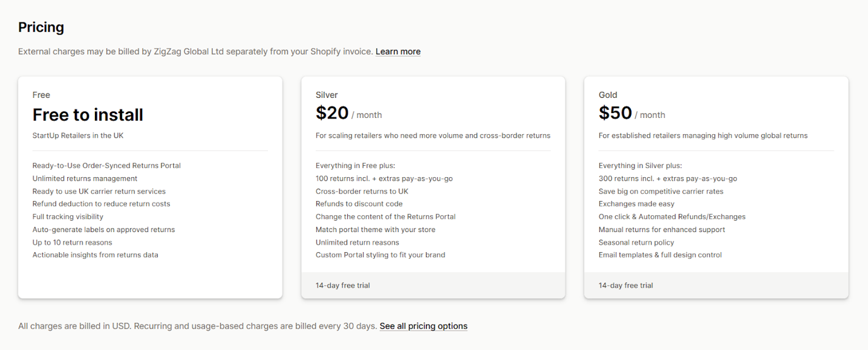Select the Silver plan card

point(432,187)
